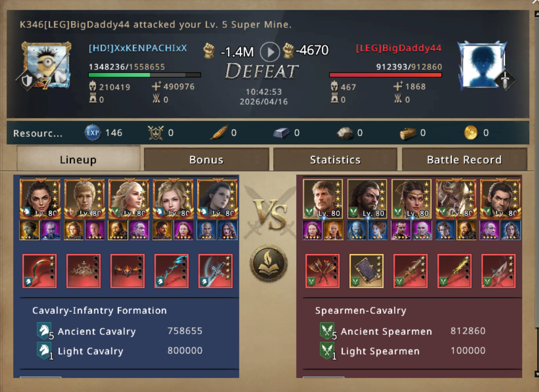Viewport: 539px width, 392px height.
Task: Select the Lineup tab
Action: (78, 159)
